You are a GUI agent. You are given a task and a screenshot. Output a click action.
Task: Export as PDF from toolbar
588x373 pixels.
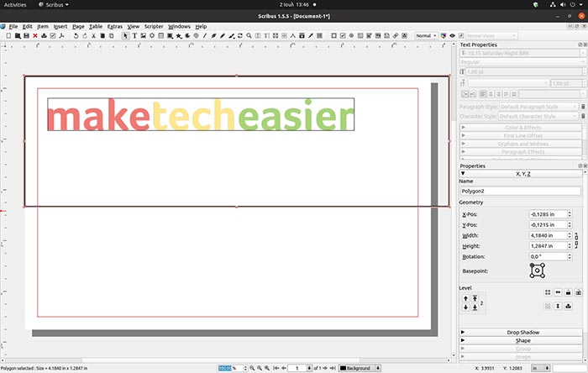[61, 35]
